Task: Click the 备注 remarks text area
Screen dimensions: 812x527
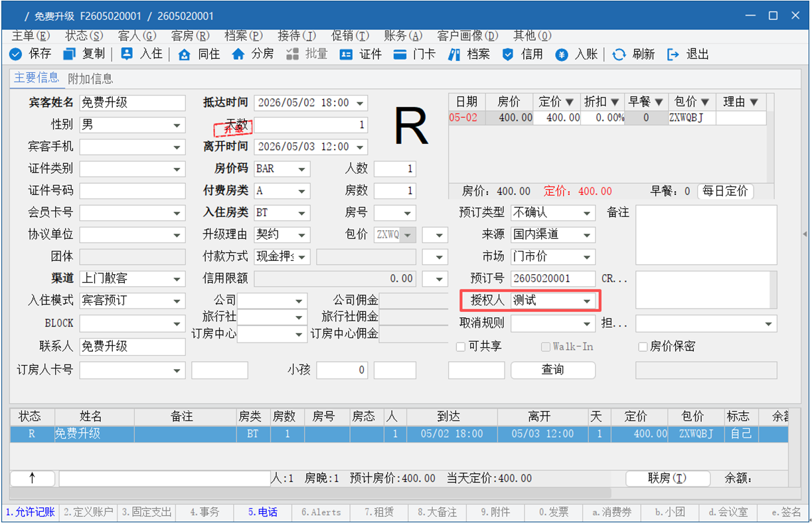Action: (706, 234)
